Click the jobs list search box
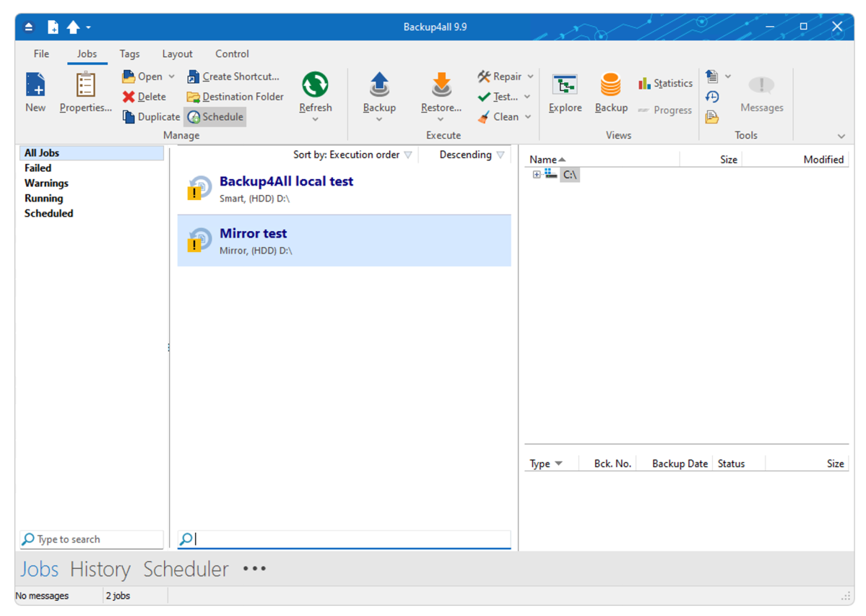Viewport: 866px width, 616px height. (x=344, y=539)
